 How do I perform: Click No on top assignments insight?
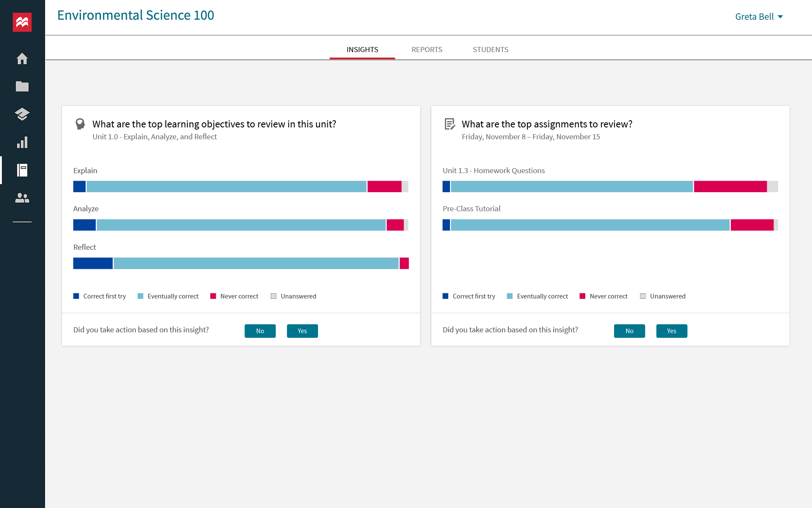[630, 331]
